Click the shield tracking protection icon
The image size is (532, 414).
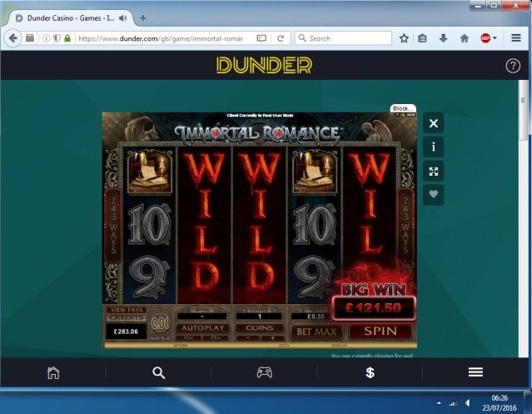(57, 38)
